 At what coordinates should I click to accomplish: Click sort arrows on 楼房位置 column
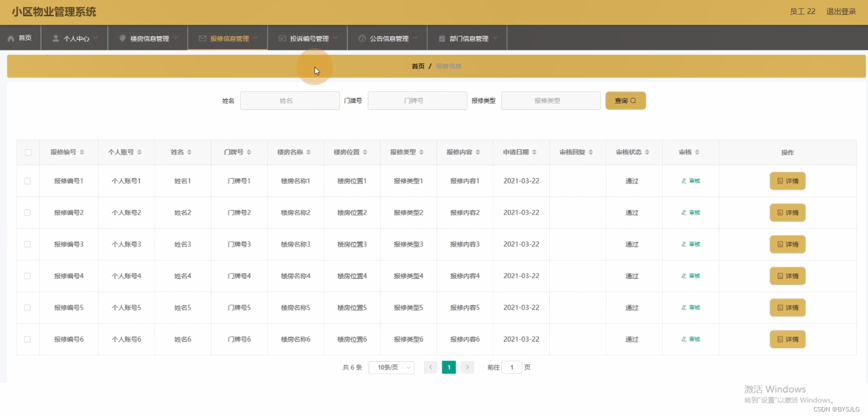click(365, 152)
